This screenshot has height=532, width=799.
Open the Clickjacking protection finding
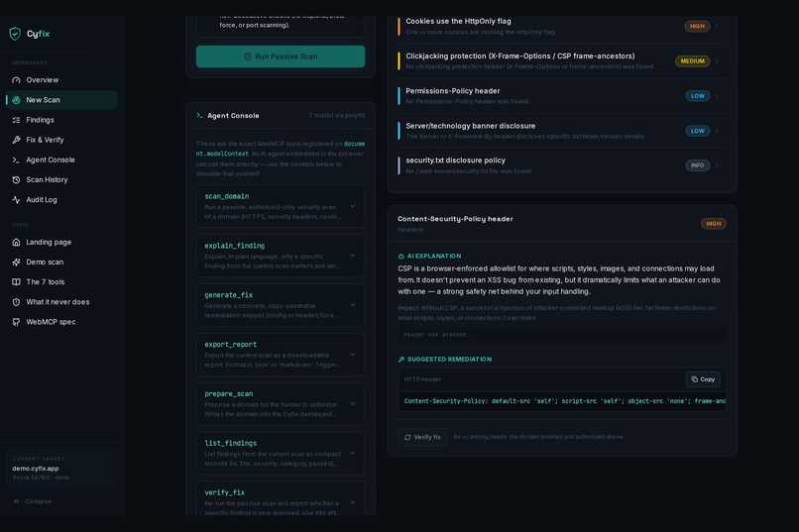(x=561, y=61)
